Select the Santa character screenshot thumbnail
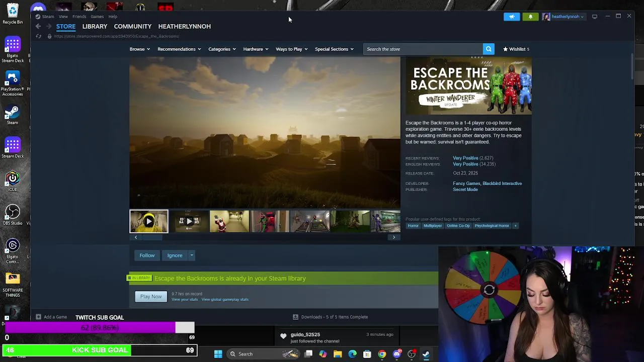The width and height of the screenshot is (644, 362). click(x=229, y=221)
